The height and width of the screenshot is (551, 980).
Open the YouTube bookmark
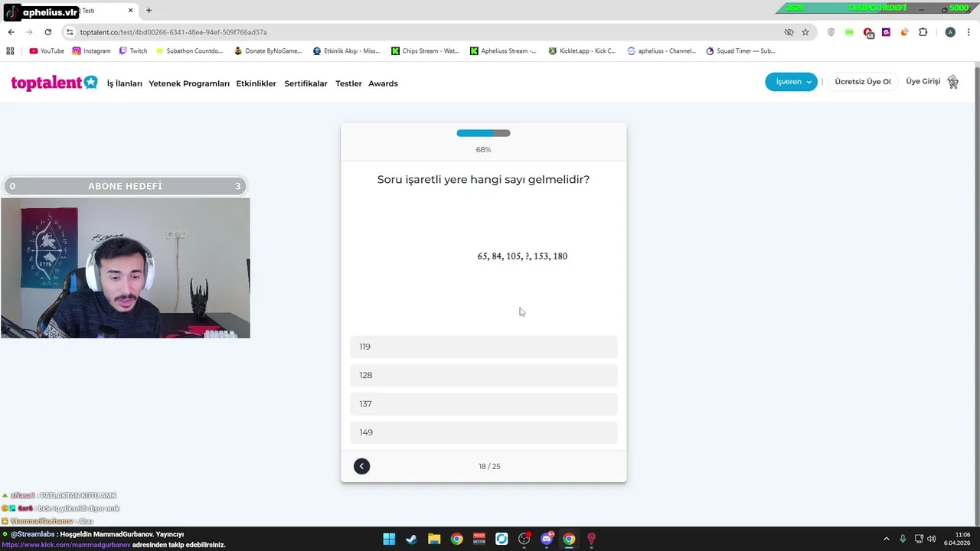pos(47,51)
